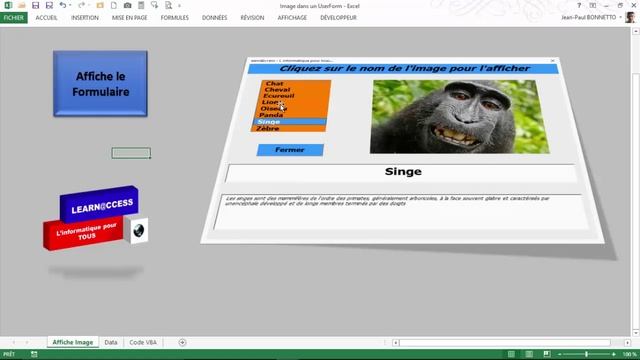Click the zoom in plus button
The width and height of the screenshot is (640, 360).
click(613, 354)
